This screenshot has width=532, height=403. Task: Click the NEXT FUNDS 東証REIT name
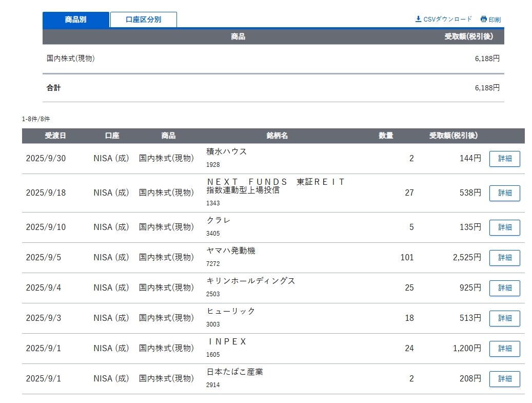coord(275,186)
